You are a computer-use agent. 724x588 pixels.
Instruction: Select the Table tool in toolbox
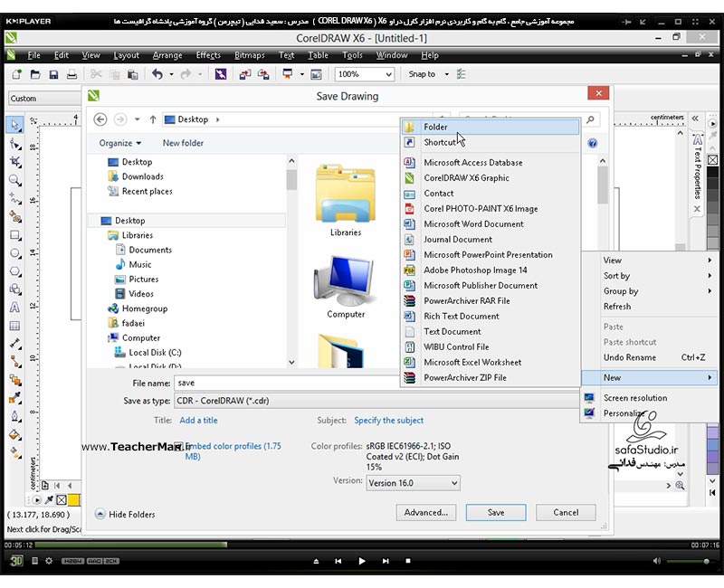tap(14, 326)
